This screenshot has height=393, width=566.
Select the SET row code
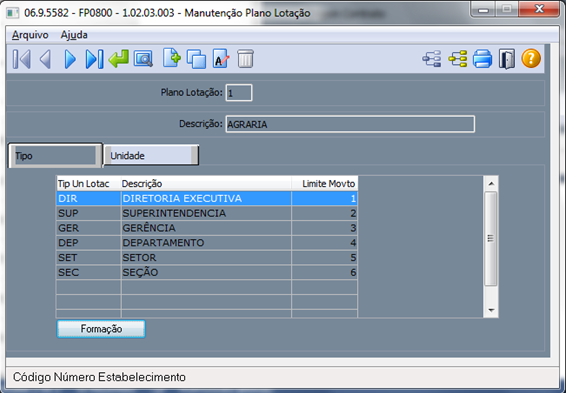88,257
